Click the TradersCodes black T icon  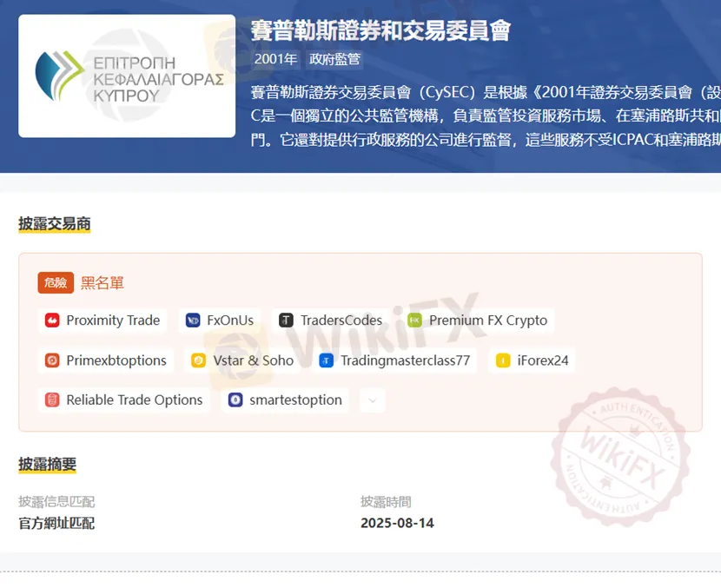(x=286, y=320)
